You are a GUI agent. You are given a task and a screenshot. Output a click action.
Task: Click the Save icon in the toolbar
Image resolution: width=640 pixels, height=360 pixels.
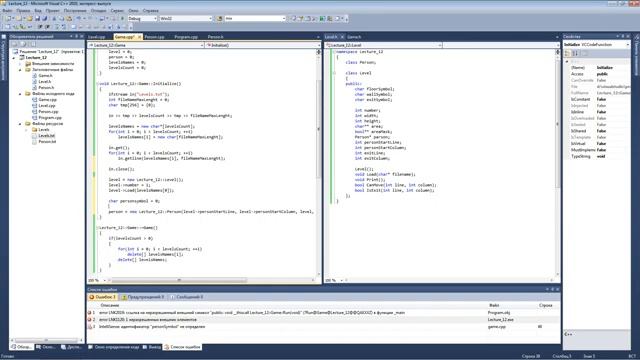37,18
